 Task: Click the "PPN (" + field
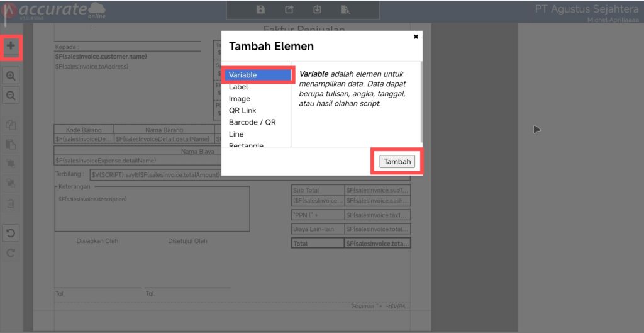point(318,215)
